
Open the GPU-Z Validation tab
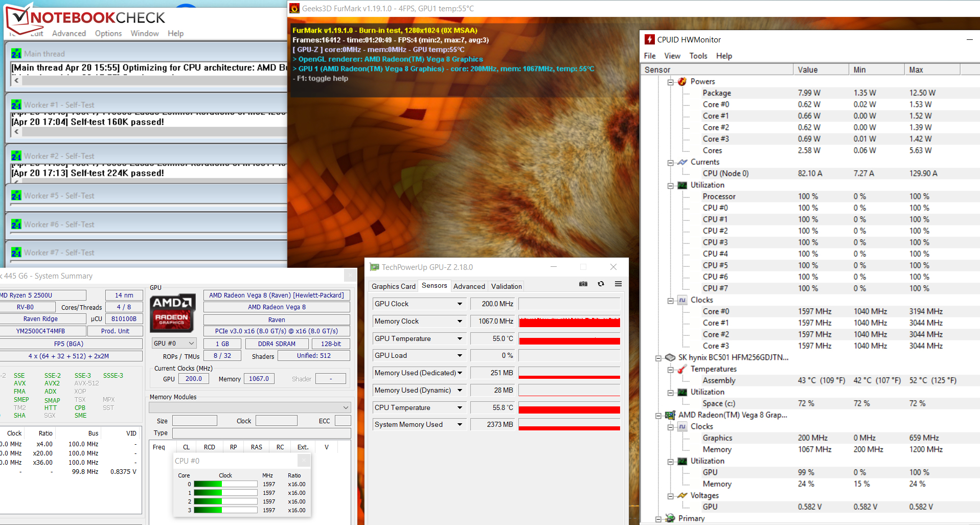[x=506, y=286]
